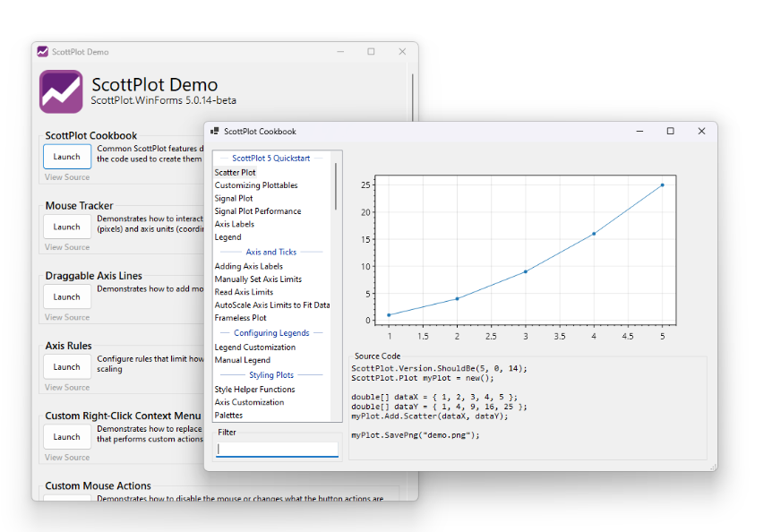Viewport: 781px width, 532px height.
Task: Launch the Axis Rules demo
Action: [67, 366]
